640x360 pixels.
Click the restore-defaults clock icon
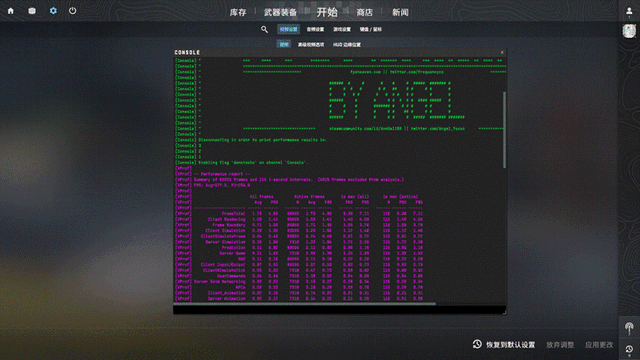(477, 344)
